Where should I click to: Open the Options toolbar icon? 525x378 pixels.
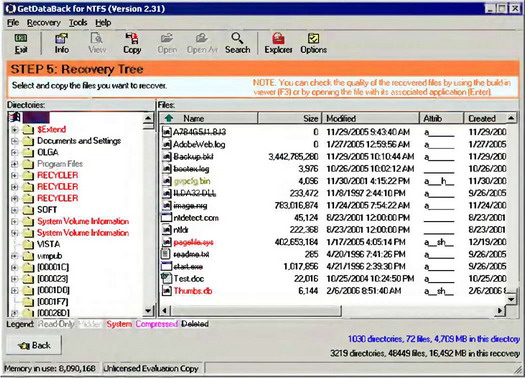pos(313,39)
